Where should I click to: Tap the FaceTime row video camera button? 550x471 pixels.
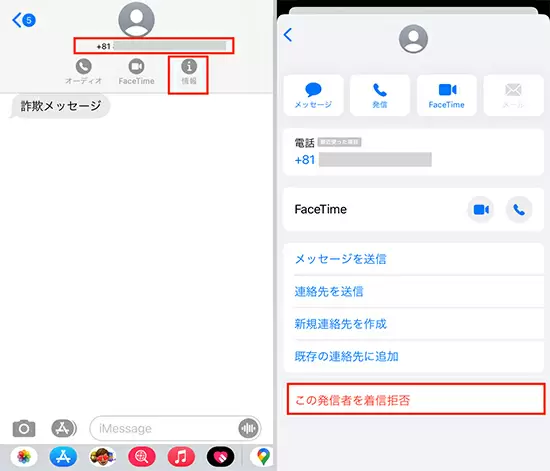point(481,210)
